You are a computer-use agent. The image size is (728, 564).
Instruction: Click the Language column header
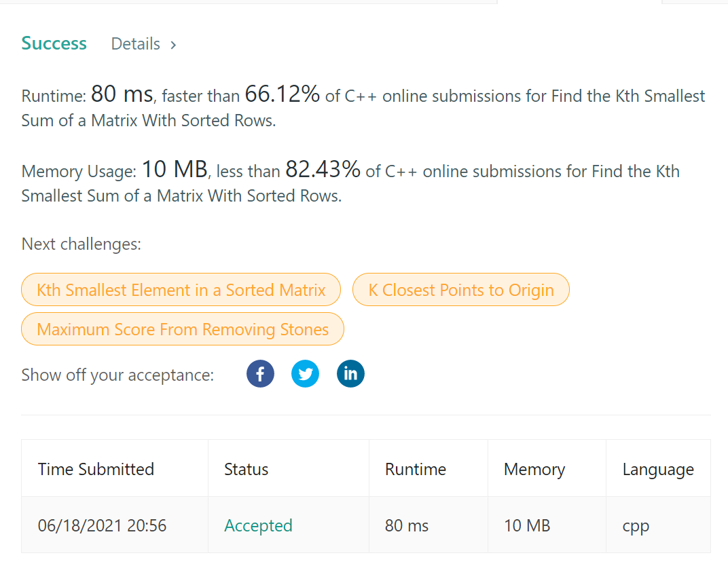(658, 469)
